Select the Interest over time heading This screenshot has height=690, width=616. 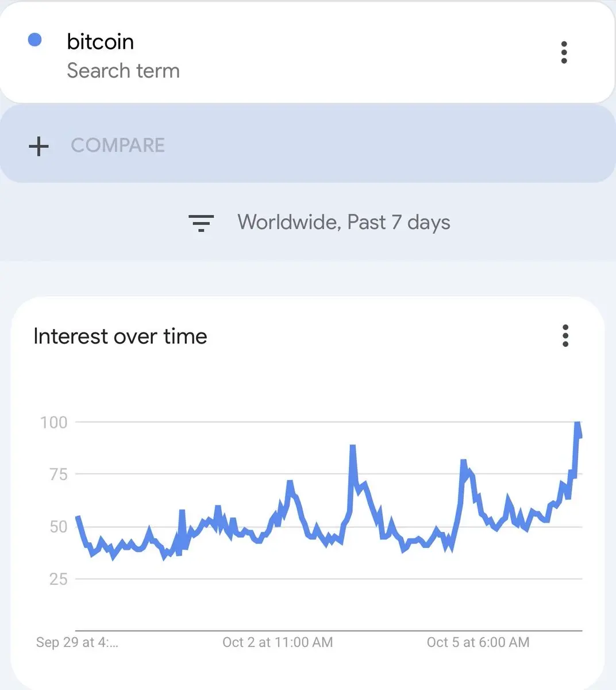click(120, 336)
